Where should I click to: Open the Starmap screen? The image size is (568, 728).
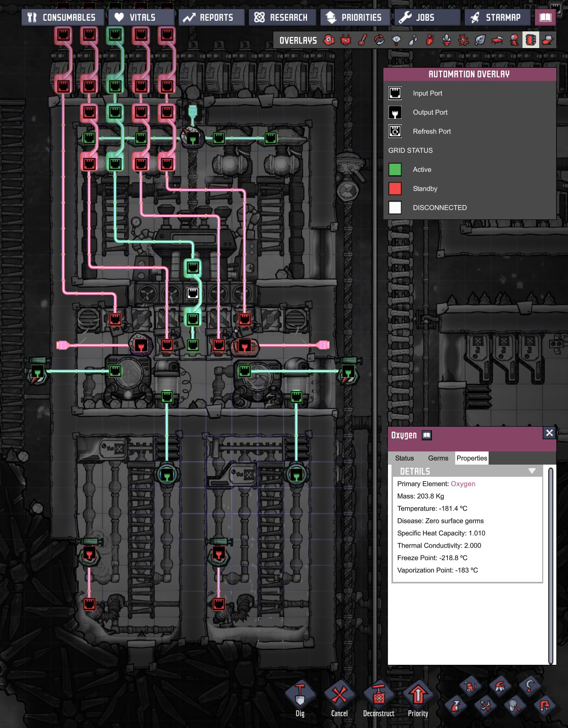click(497, 18)
